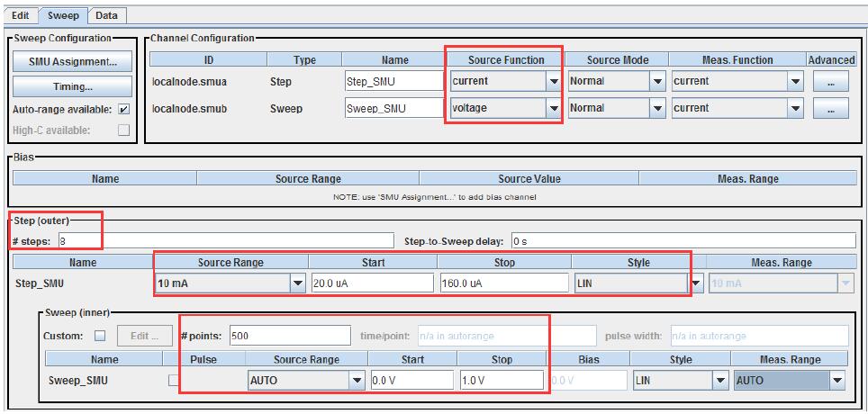
Task: Open Sweep_SMU Style LIN dropdown
Action: coord(720,381)
